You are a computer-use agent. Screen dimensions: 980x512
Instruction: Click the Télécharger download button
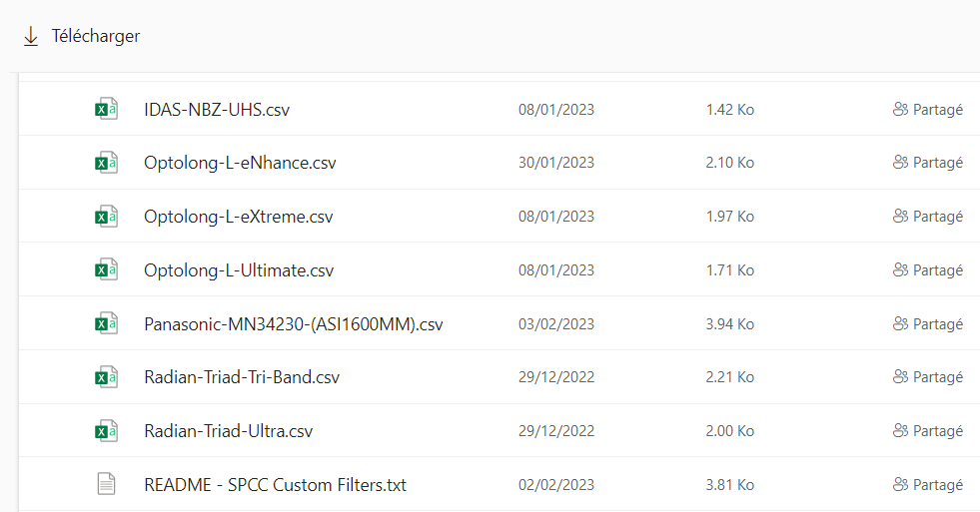[81, 36]
